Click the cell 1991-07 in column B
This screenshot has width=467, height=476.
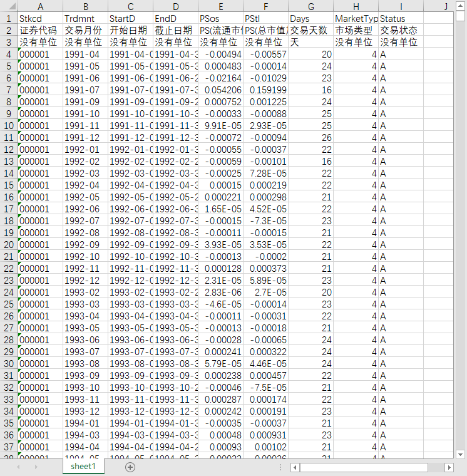click(x=86, y=90)
